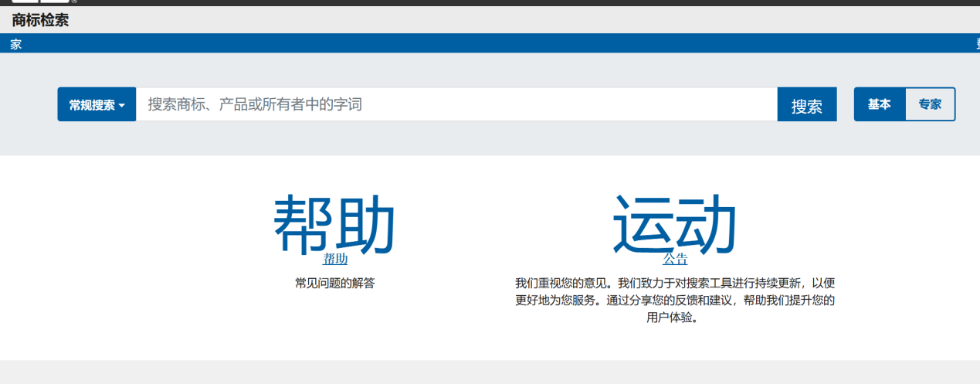Click the paragraph starting 我们重视您的意见

click(x=675, y=300)
